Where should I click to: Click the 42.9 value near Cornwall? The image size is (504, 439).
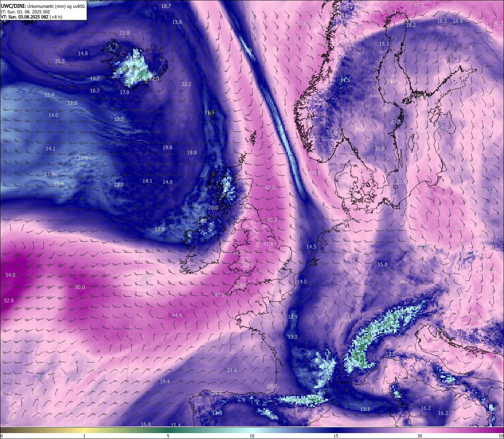click(x=220, y=295)
